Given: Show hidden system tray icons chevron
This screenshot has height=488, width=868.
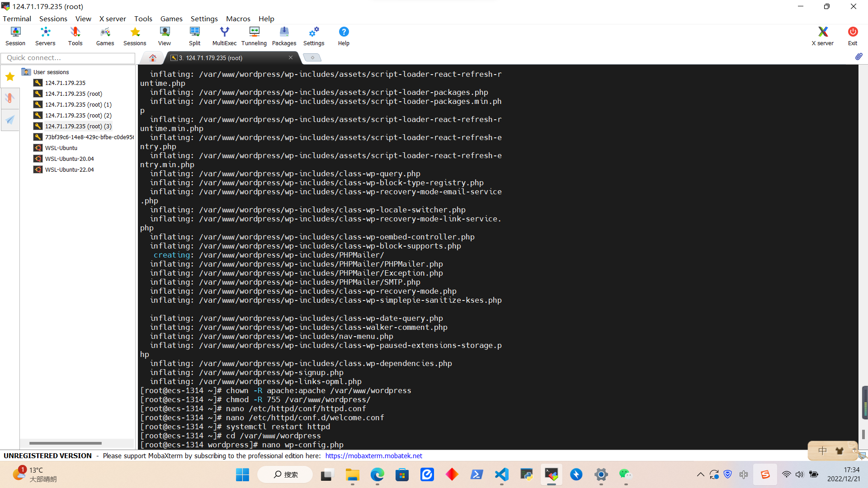Looking at the screenshot, I should [700, 474].
